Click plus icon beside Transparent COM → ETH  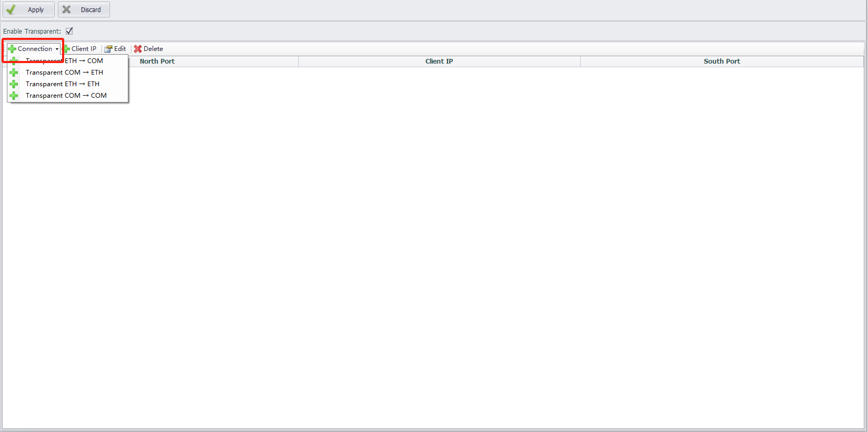point(14,73)
